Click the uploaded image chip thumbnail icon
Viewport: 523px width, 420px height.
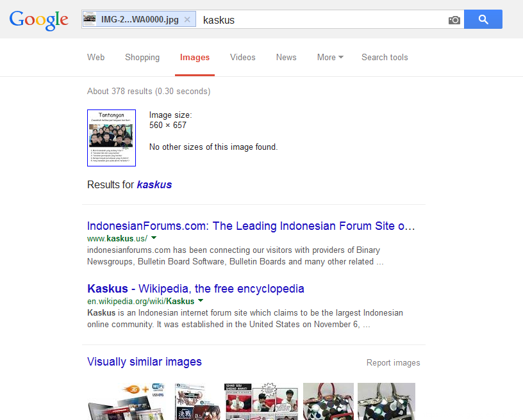(x=89, y=19)
